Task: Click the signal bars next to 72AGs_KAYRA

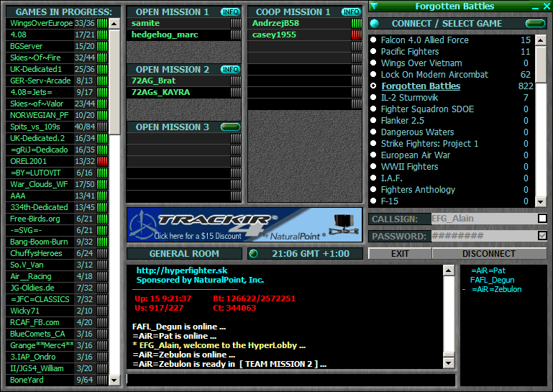Action: point(236,93)
